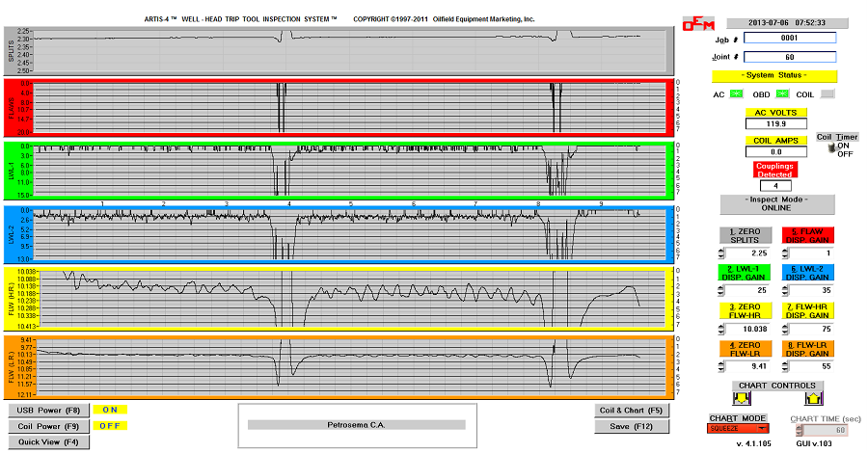Screen dimensions: 868x453
Task: Click the FLW-HR gain value 75 field
Action: pos(811,329)
